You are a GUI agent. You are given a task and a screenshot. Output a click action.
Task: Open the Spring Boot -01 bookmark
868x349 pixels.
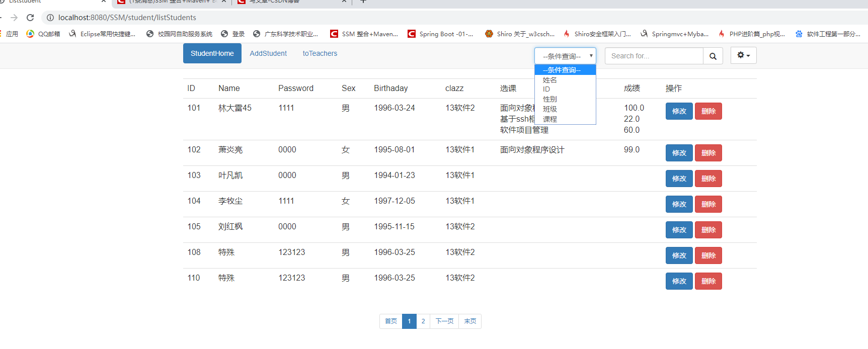point(440,34)
